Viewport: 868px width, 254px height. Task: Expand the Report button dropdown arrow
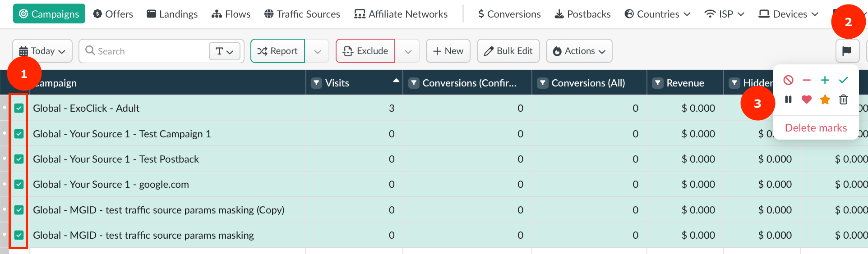click(318, 51)
